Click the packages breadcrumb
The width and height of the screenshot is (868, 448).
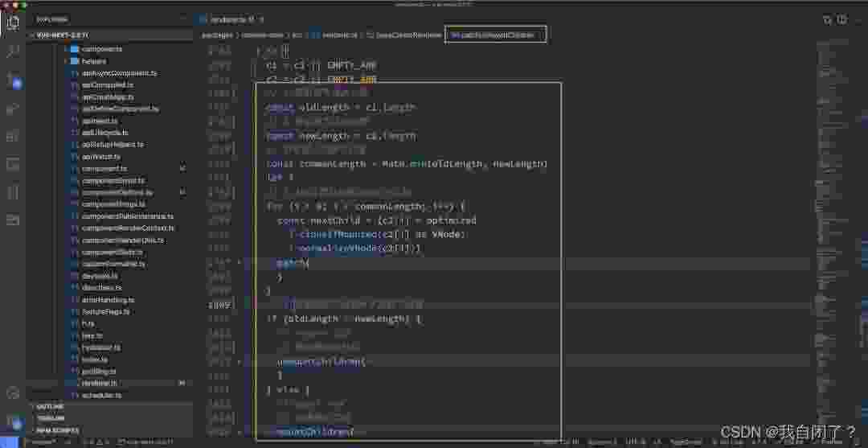point(219,35)
